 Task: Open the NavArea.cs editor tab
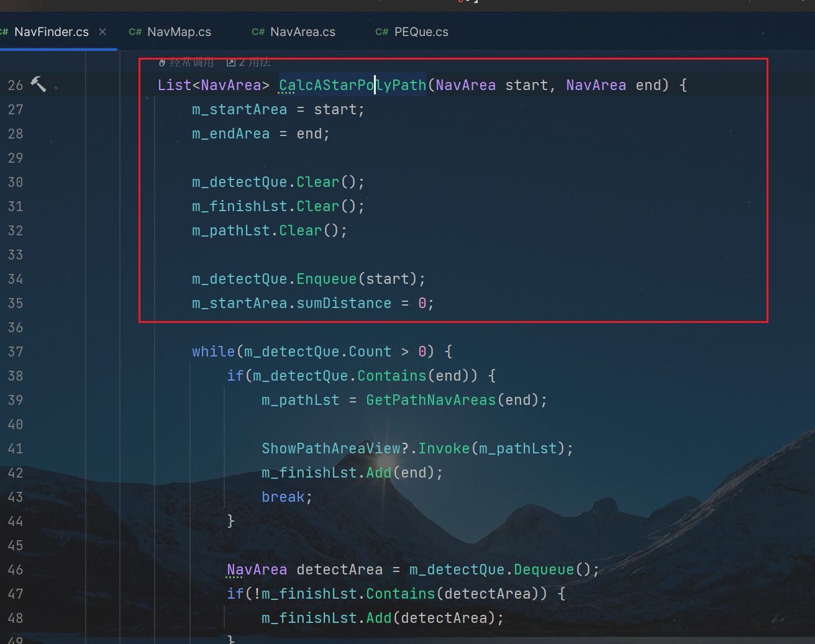pos(303,32)
